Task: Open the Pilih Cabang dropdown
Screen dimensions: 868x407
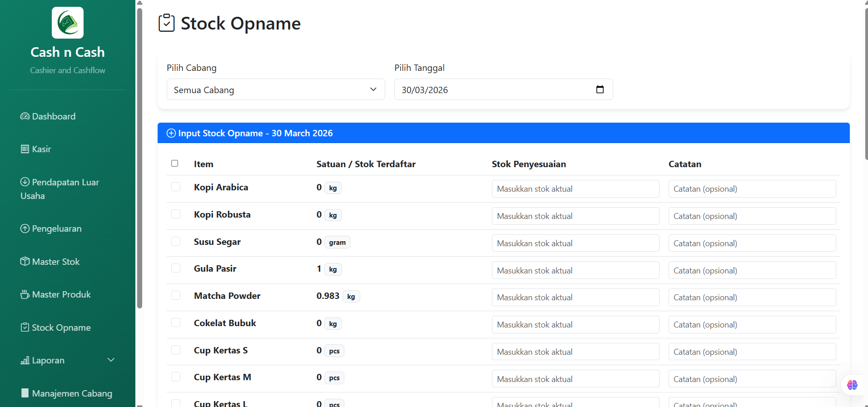Action: click(x=276, y=89)
